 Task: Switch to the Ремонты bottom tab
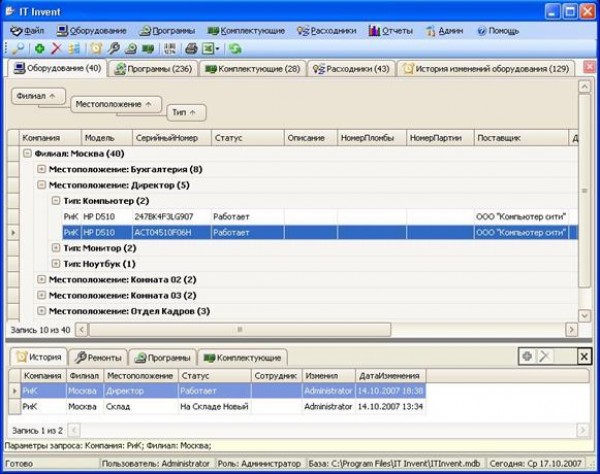click(100, 357)
